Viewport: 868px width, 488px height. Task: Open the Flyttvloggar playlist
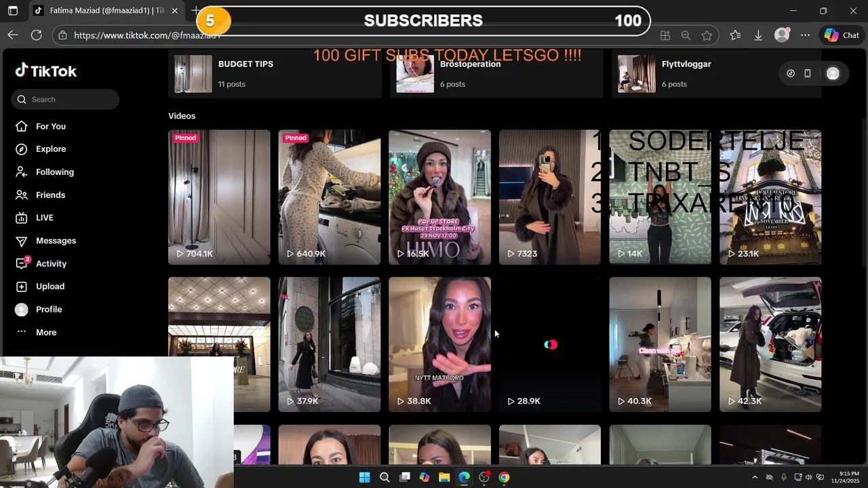[x=717, y=74]
